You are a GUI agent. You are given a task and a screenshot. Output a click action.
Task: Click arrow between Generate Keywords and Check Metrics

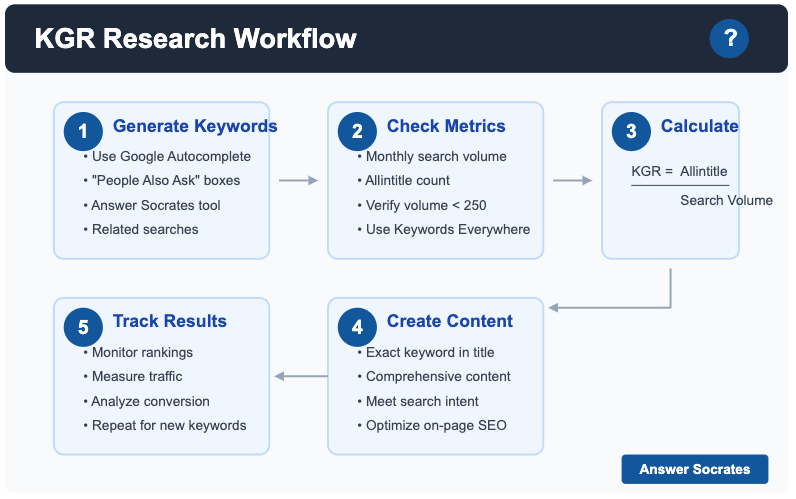click(298, 181)
